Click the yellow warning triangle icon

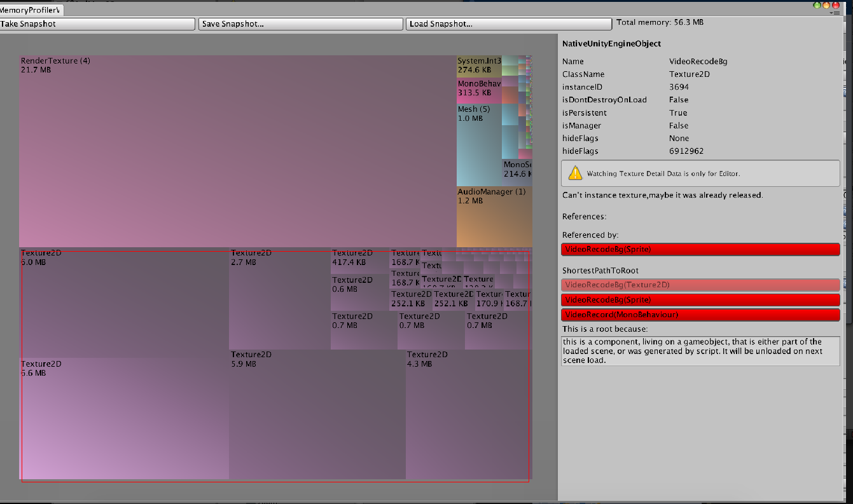coord(575,172)
